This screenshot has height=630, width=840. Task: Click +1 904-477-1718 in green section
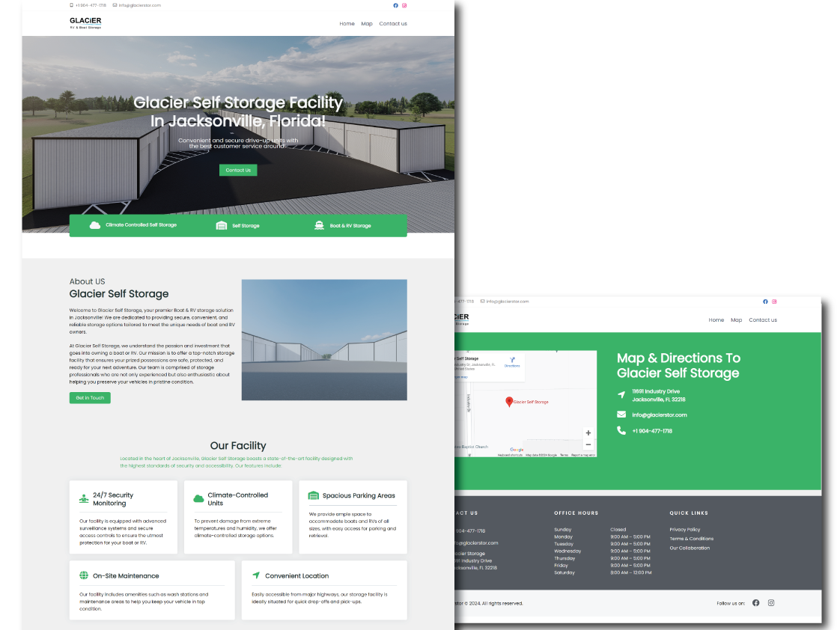click(x=652, y=431)
